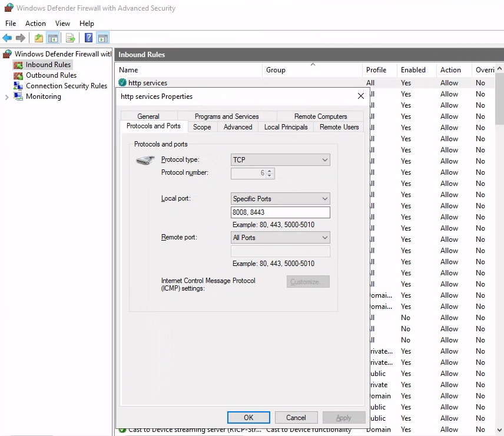The width and height of the screenshot is (504, 436).
Task: Sort by the Action column header
Action: tap(454, 69)
